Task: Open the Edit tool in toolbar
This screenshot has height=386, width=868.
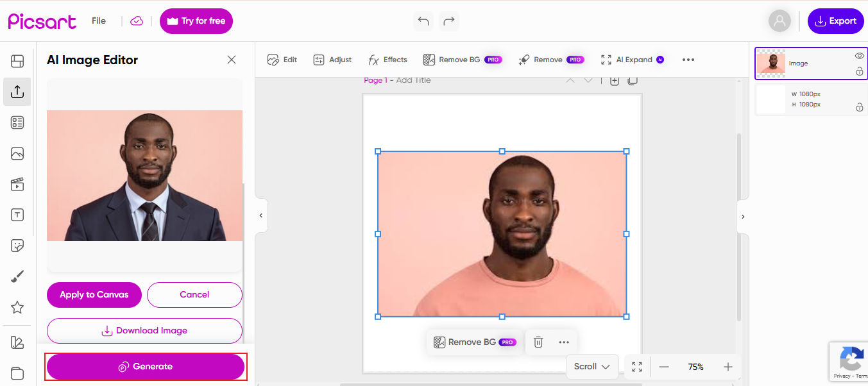Action: 282,60
